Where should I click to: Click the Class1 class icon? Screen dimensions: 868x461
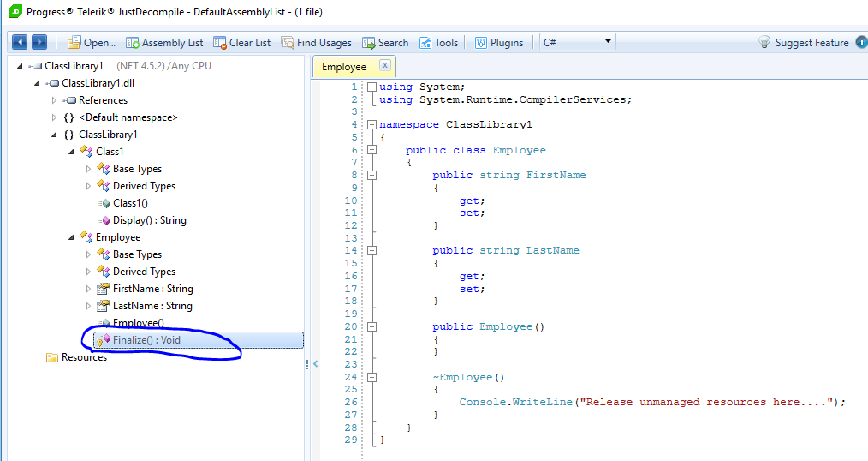[x=86, y=152]
